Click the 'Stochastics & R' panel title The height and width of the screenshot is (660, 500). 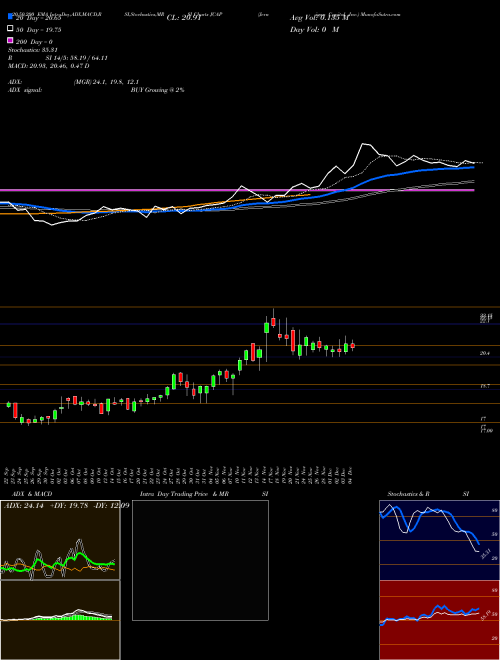(x=409, y=494)
